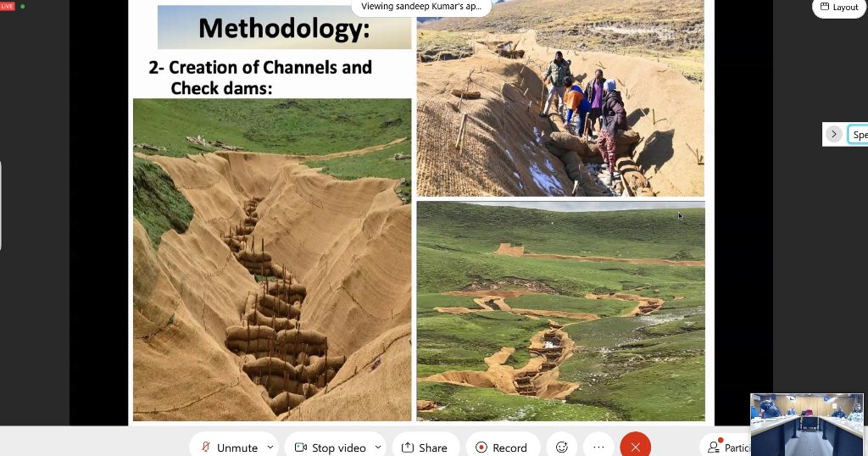Open the reactions smiley icon

pyautogui.click(x=562, y=448)
